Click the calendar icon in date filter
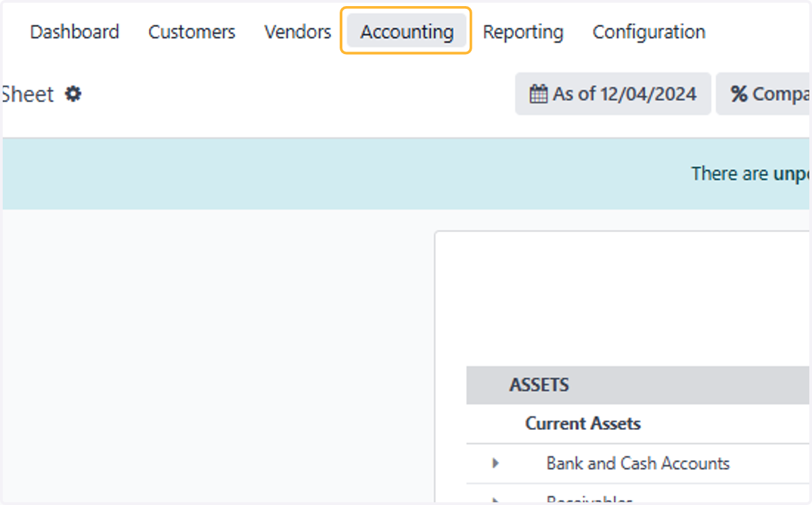812x505 pixels. coord(539,94)
